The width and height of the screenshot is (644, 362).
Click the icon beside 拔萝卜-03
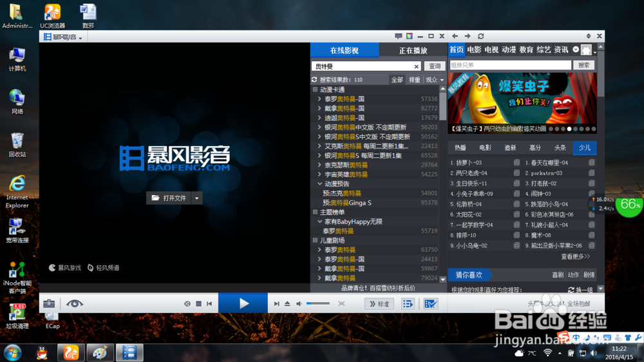(x=516, y=163)
